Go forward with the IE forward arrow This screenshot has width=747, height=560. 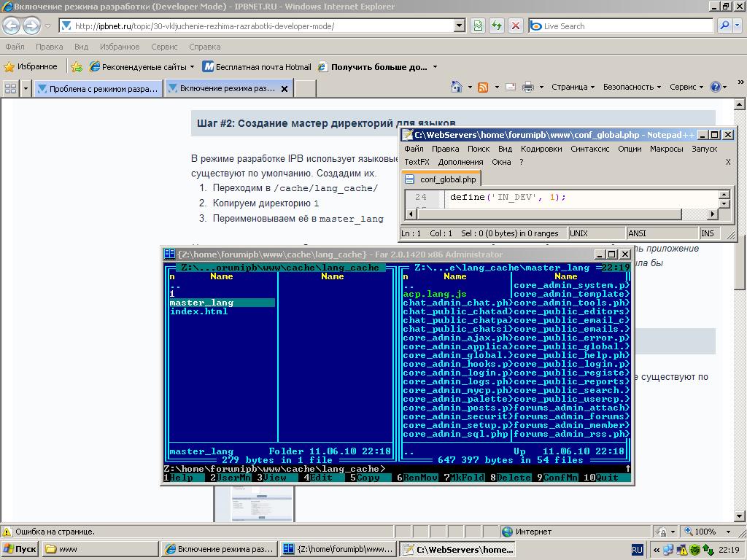[31, 26]
